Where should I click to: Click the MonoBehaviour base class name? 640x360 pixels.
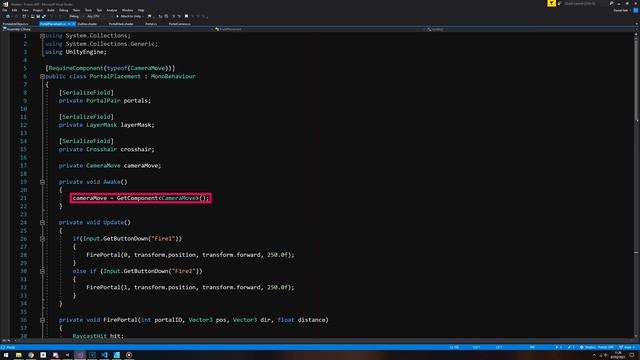[173, 76]
